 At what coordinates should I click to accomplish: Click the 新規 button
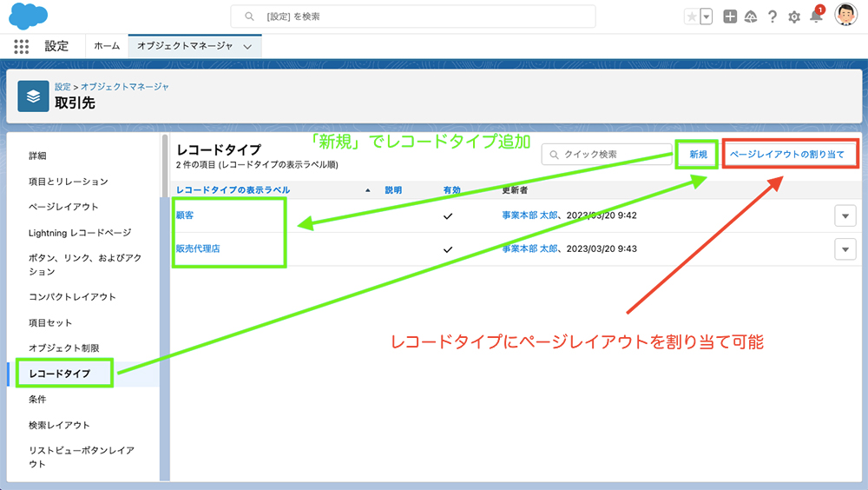click(698, 155)
